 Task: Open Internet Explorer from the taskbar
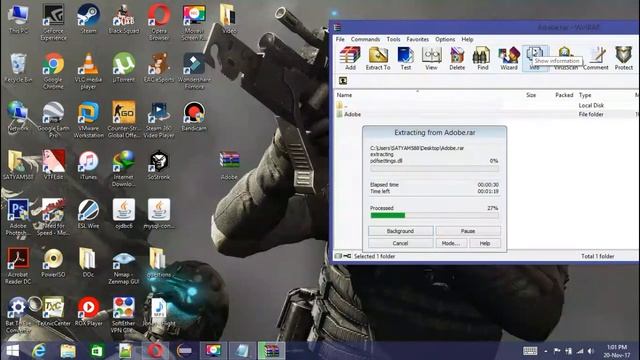(x=39, y=351)
